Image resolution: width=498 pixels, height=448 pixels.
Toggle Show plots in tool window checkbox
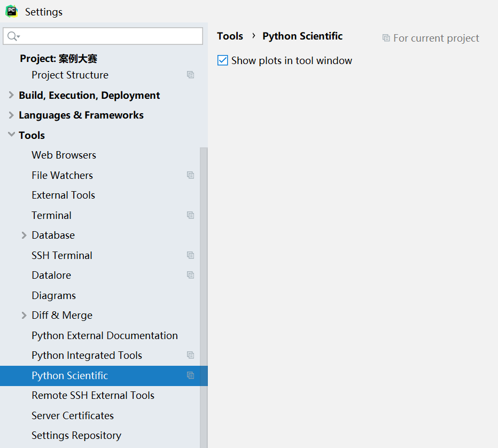tap(223, 60)
